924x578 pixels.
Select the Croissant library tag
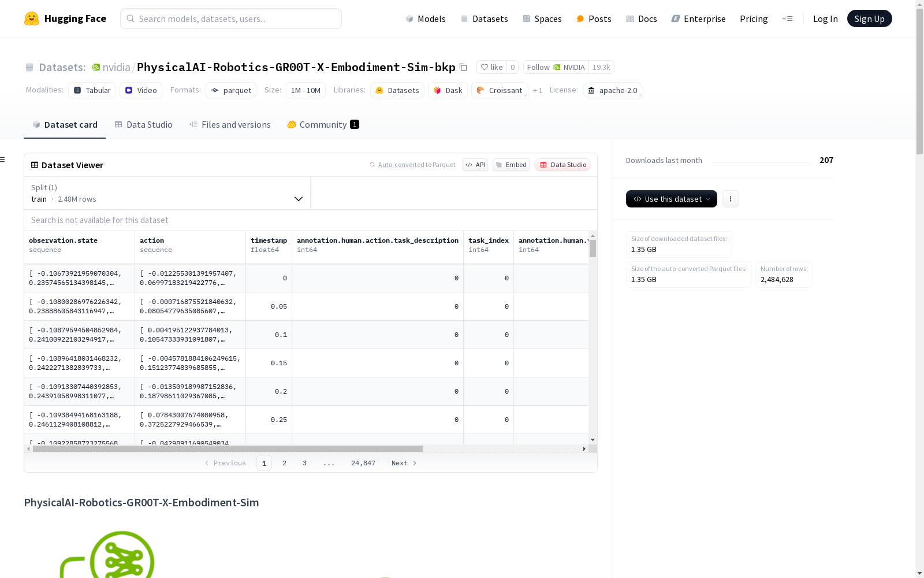[x=500, y=90]
